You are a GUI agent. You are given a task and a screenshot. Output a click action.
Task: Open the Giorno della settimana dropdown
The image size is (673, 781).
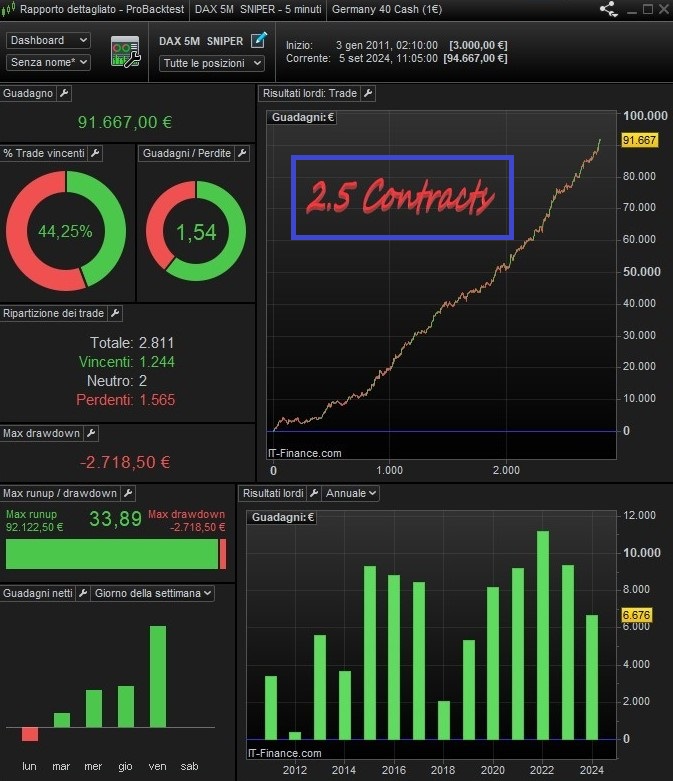[153, 593]
